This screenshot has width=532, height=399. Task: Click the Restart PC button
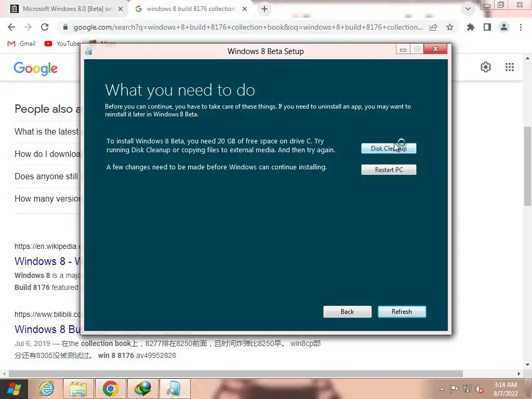[389, 170]
